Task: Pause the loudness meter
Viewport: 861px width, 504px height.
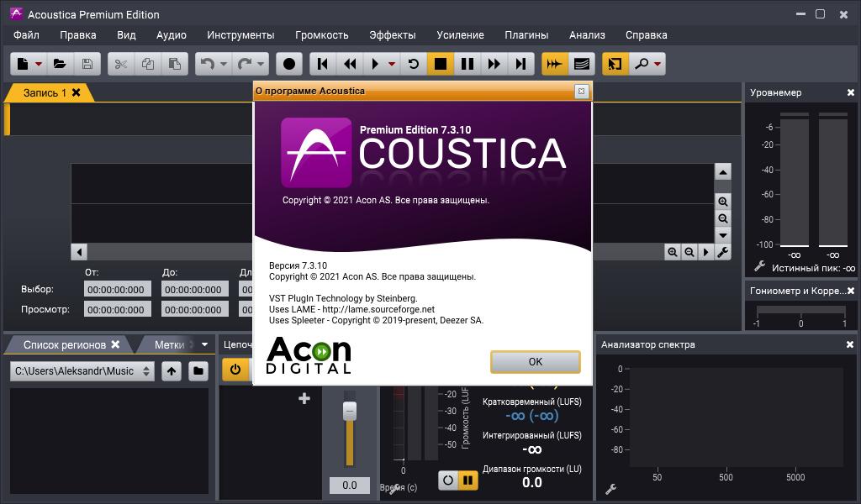Action: (x=468, y=480)
